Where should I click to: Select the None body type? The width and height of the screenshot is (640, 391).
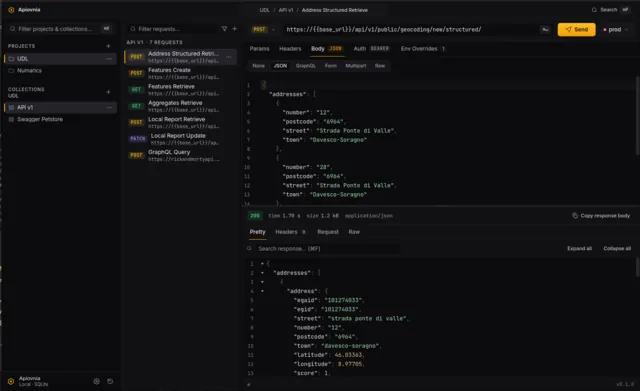pyautogui.click(x=258, y=66)
